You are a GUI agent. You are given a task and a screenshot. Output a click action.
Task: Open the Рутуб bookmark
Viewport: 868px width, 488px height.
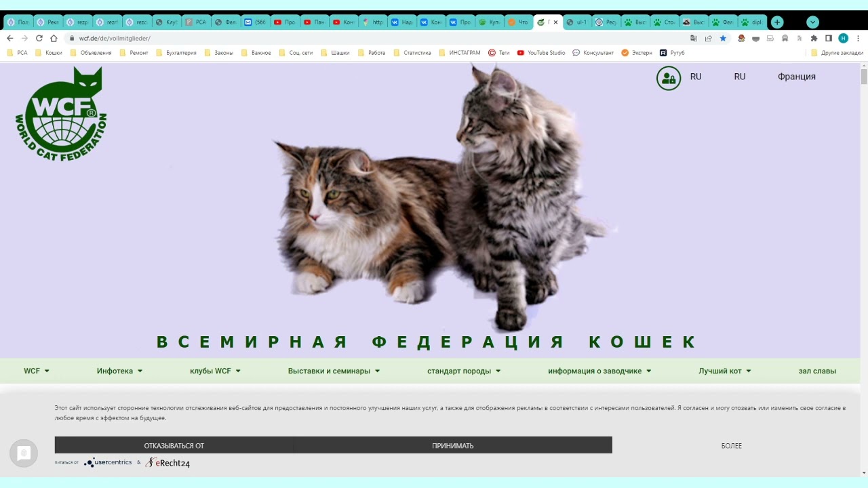click(x=672, y=53)
